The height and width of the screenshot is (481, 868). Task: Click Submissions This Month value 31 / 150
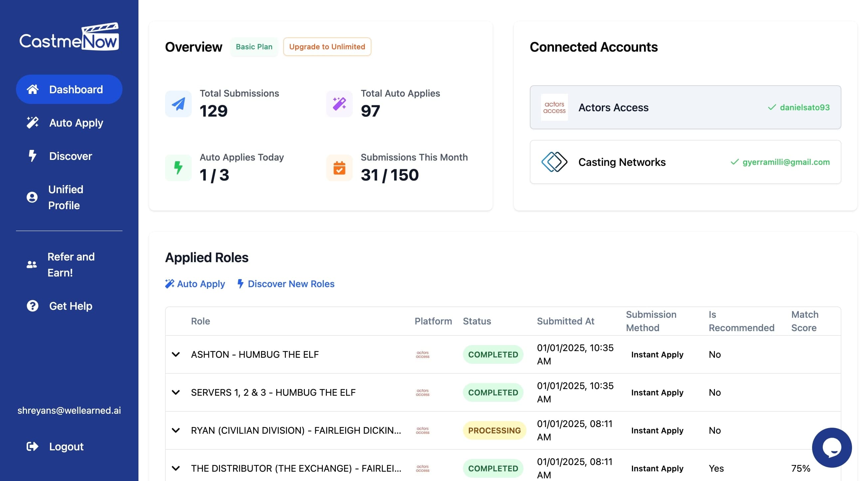click(389, 175)
